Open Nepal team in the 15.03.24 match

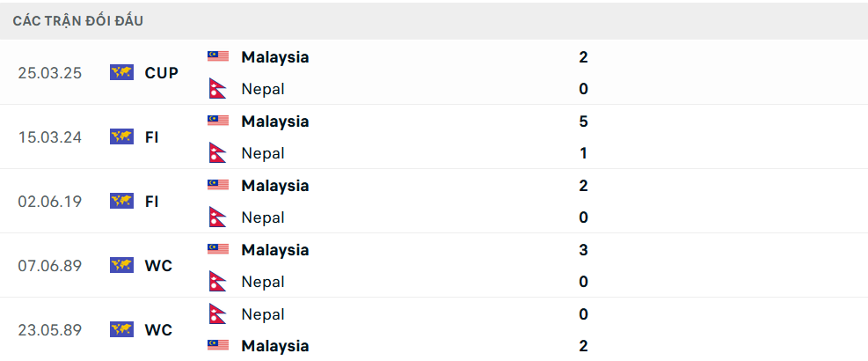(x=263, y=153)
